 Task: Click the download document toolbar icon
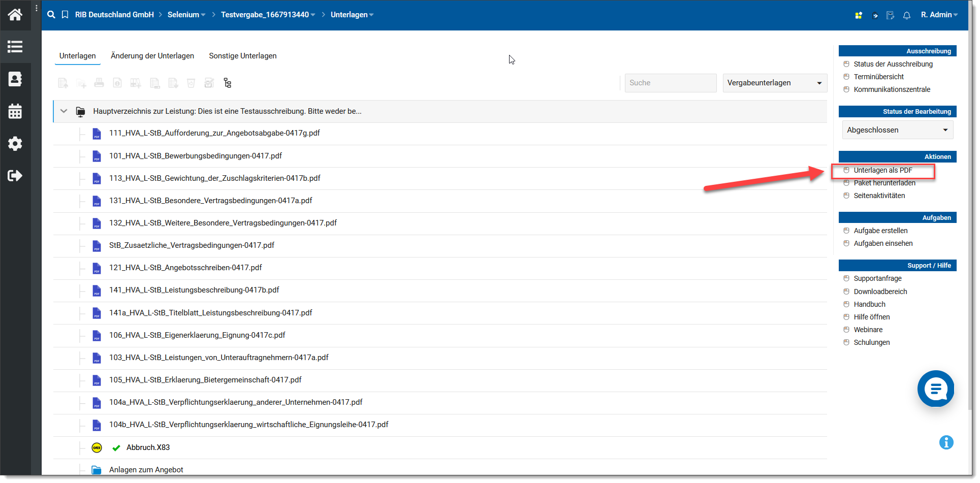point(173,83)
